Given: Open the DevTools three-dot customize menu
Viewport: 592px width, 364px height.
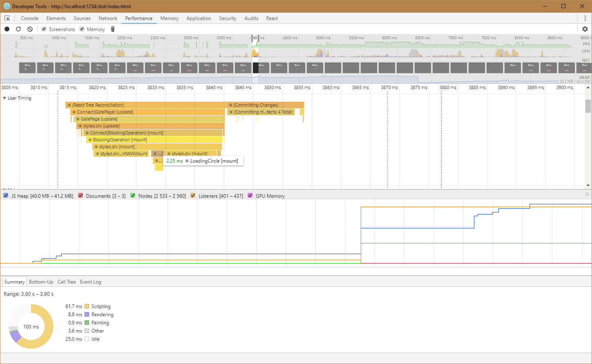Looking at the screenshot, I should click(585, 18).
